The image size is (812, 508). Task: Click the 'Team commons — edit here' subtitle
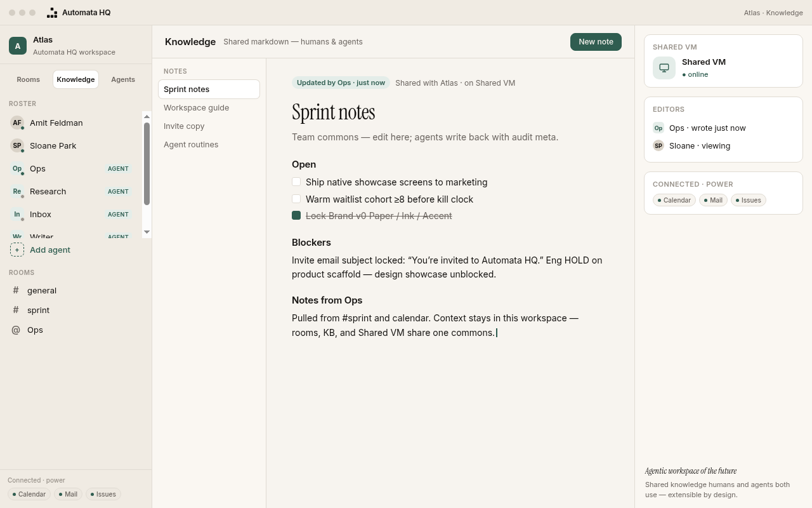coord(425,137)
